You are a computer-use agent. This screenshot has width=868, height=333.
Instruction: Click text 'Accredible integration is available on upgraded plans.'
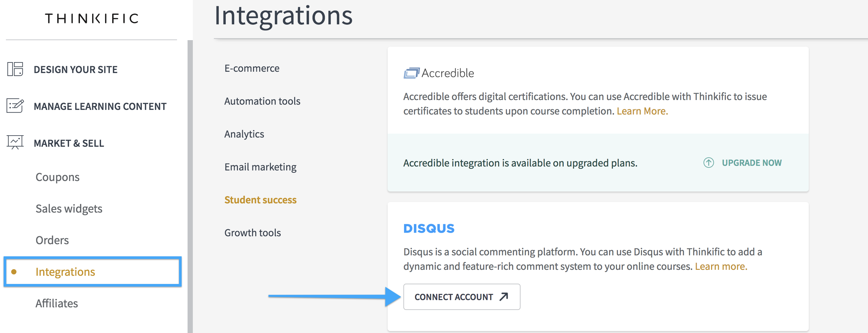click(520, 163)
